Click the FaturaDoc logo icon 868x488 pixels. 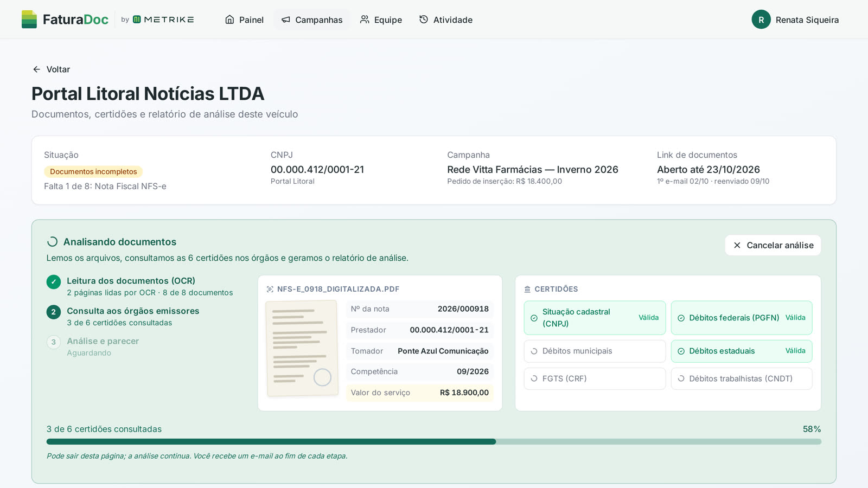(29, 20)
